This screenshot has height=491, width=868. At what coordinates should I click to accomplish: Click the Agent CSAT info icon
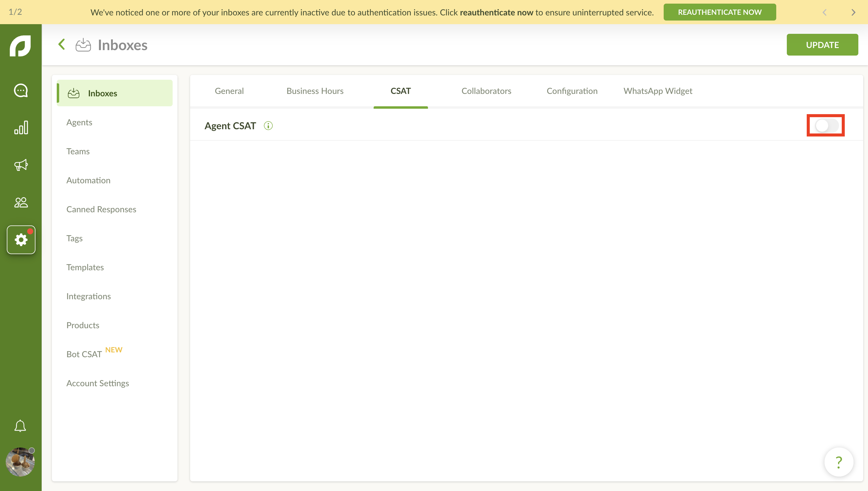[268, 126]
